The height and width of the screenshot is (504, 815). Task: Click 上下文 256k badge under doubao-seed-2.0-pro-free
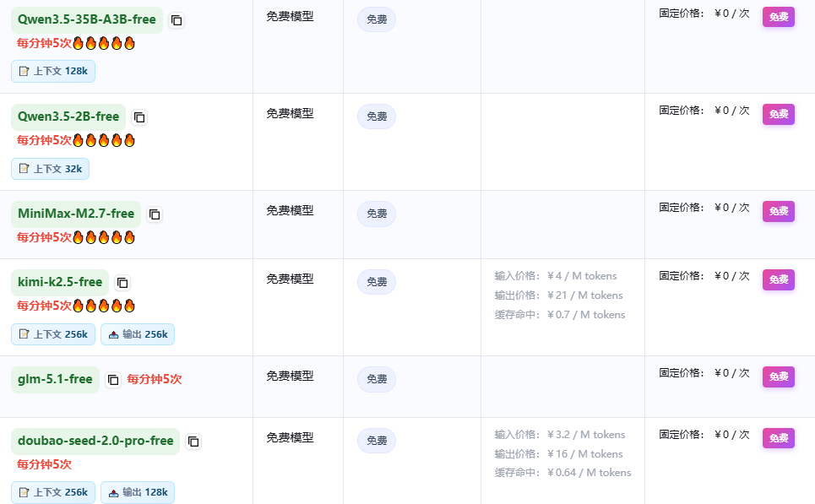coord(53,492)
